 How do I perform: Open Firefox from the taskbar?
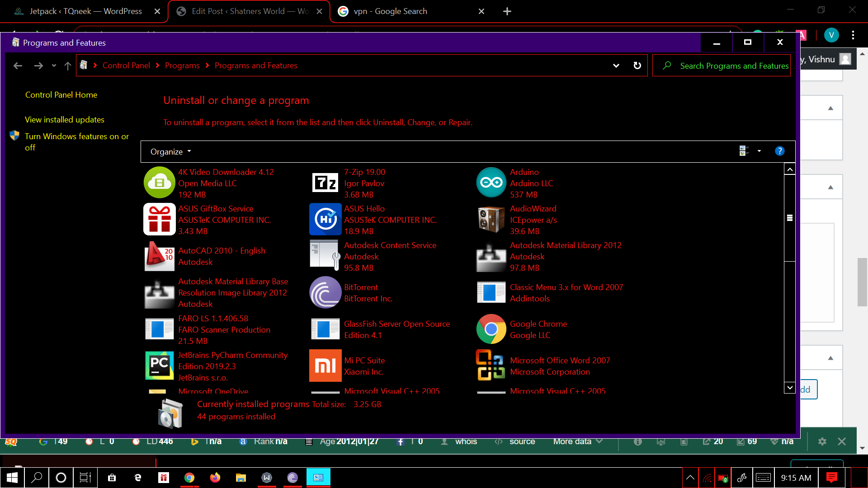click(215, 478)
